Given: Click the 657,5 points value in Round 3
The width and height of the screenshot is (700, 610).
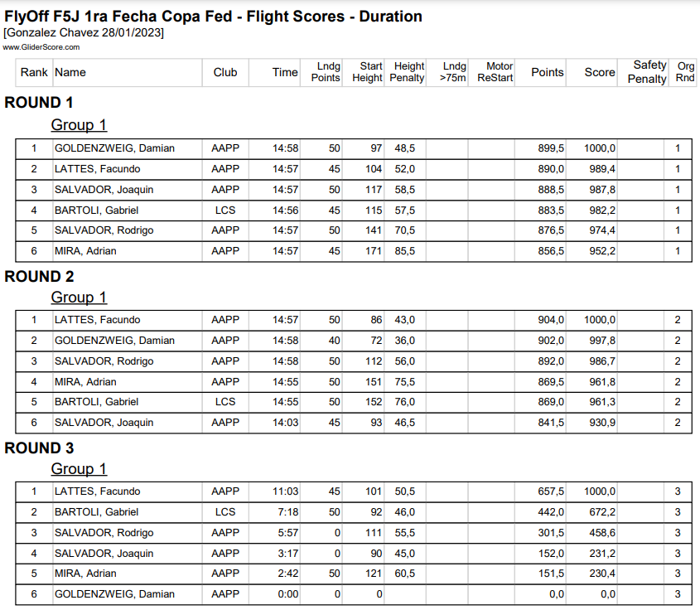Looking at the screenshot, I should point(550,491).
